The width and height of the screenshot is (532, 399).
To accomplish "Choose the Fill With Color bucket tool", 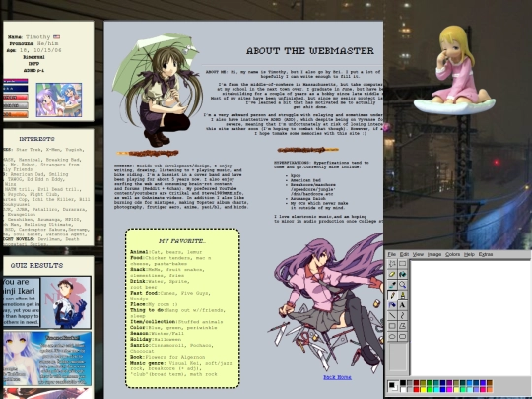I will pos(402,274).
